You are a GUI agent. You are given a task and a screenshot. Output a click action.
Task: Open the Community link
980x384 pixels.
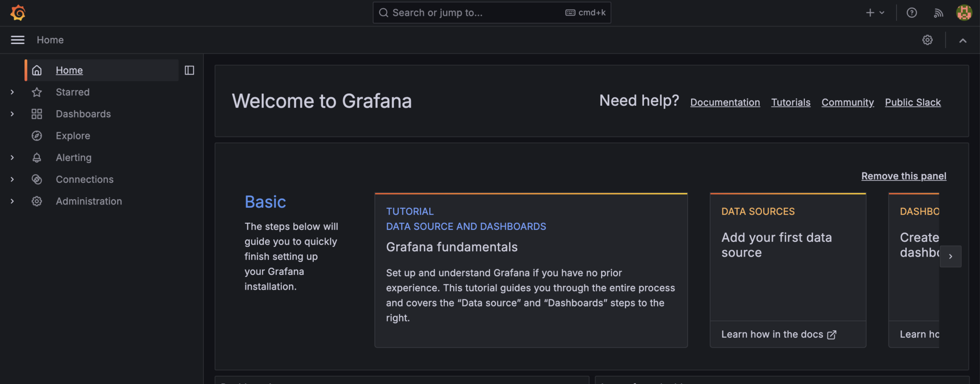pyautogui.click(x=847, y=102)
